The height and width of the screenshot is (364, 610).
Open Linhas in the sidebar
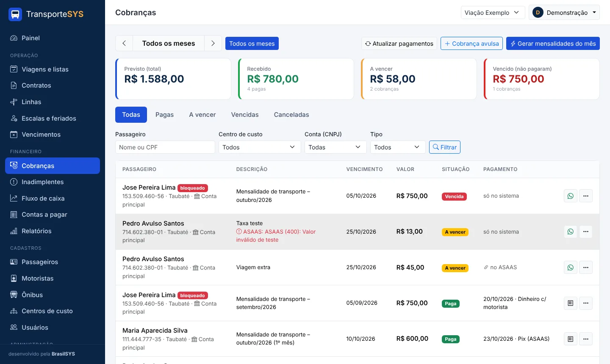(x=53, y=102)
